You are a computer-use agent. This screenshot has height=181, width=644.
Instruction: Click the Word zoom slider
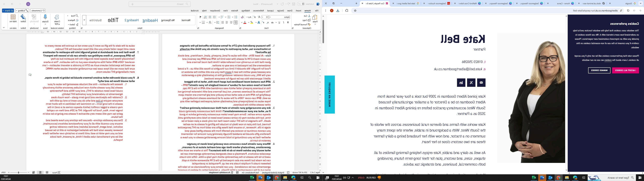(18, 172)
